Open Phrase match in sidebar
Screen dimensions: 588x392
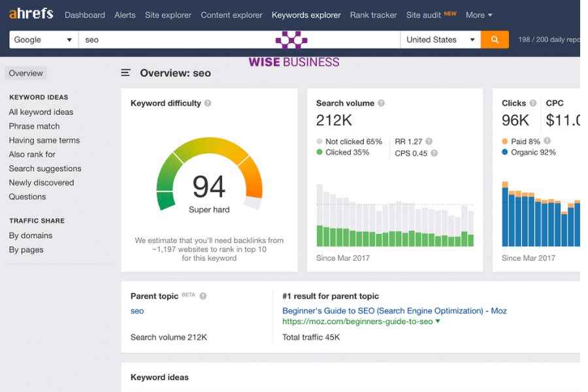34,126
